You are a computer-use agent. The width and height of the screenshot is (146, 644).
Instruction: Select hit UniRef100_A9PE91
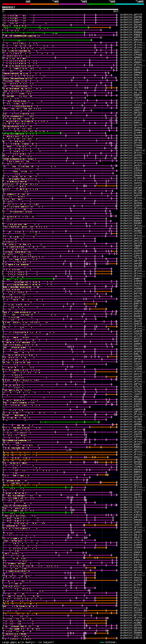131,108
